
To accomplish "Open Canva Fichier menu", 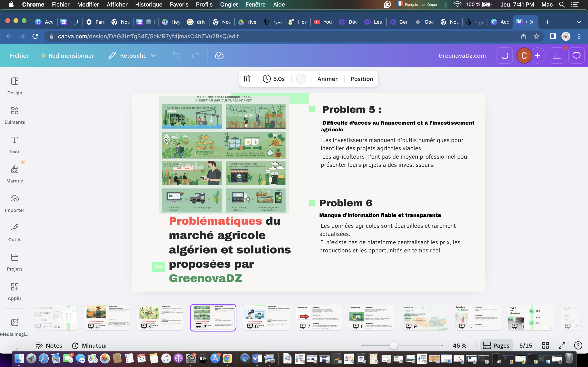I will pyautogui.click(x=19, y=56).
